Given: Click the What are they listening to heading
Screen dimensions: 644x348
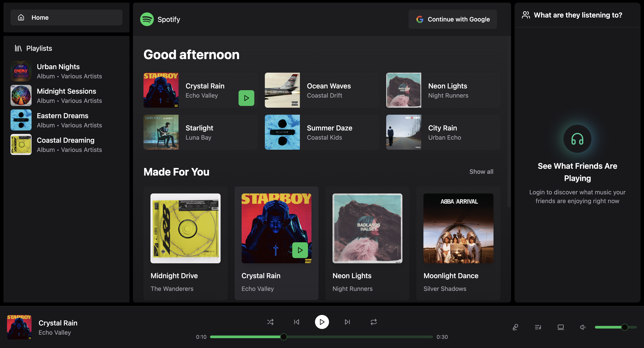Looking at the screenshot, I should [x=578, y=15].
